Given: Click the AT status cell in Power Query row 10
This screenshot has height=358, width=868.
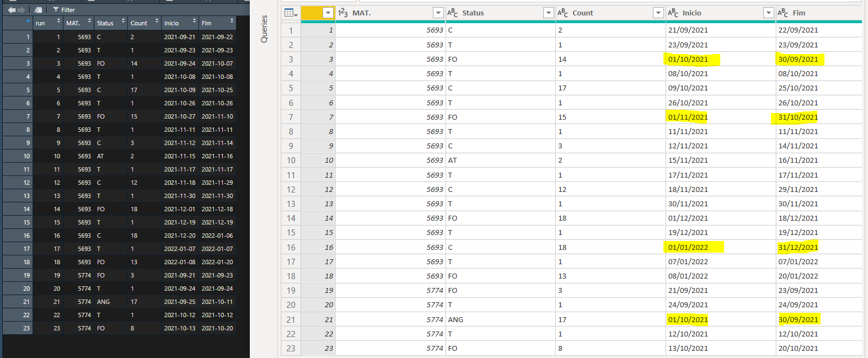Looking at the screenshot, I should tap(500, 160).
